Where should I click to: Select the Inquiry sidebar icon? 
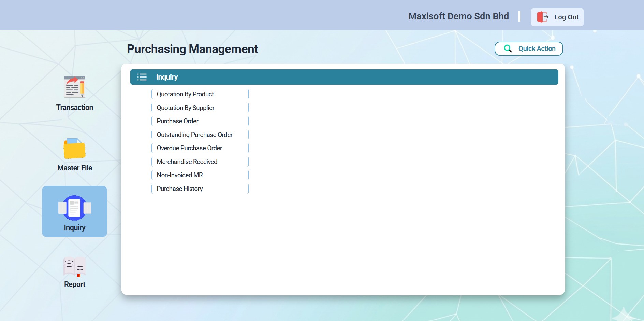pos(74,208)
